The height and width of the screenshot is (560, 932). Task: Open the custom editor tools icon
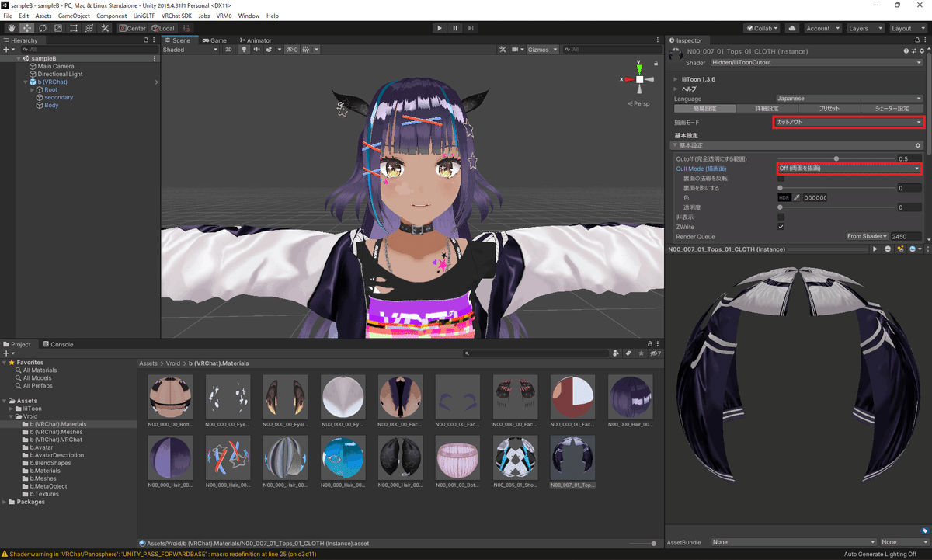pos(105,28)
